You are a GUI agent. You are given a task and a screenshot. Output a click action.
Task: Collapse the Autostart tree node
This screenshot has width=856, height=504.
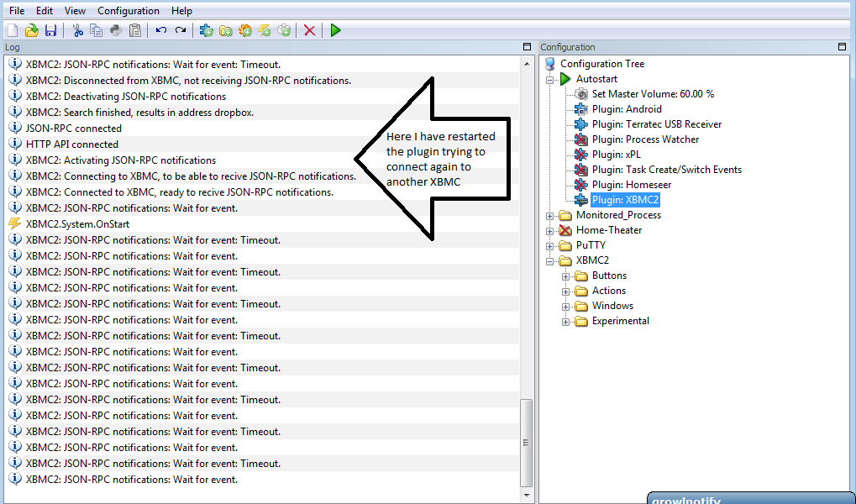[x=549, y=80]
